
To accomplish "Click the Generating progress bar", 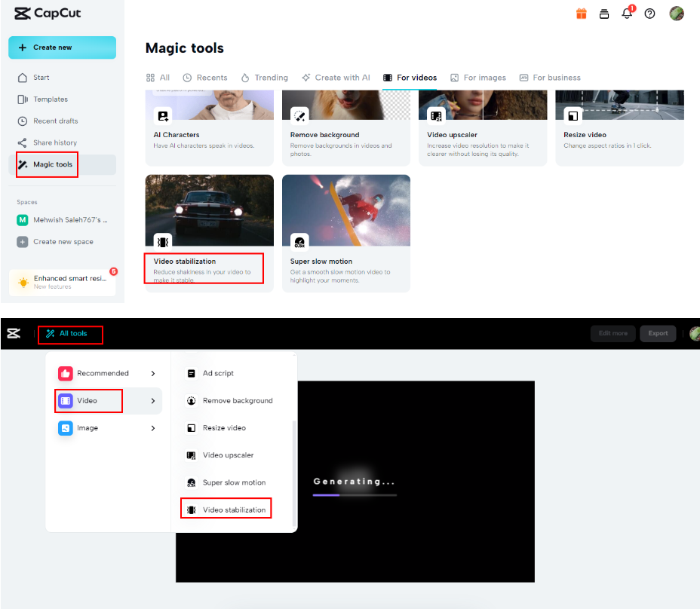I will pyautogui.click(x=355, y=494).
